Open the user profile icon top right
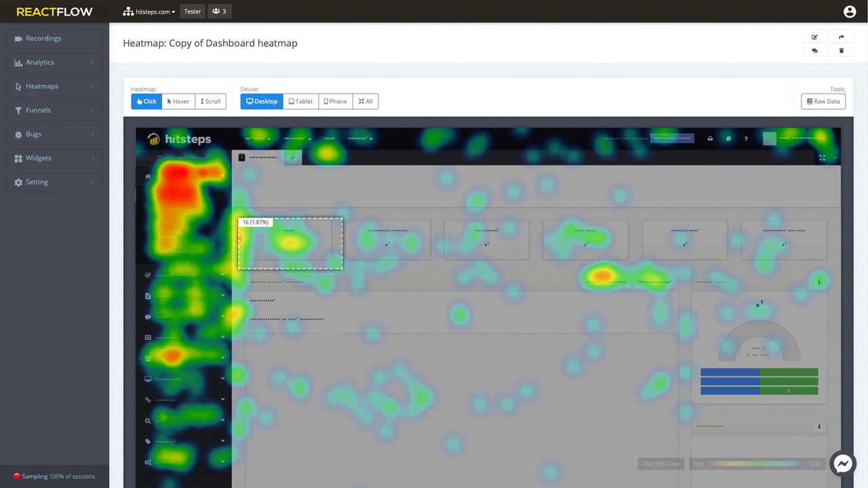The height and width of the screenshot is (488, 868). pos(849,12)
